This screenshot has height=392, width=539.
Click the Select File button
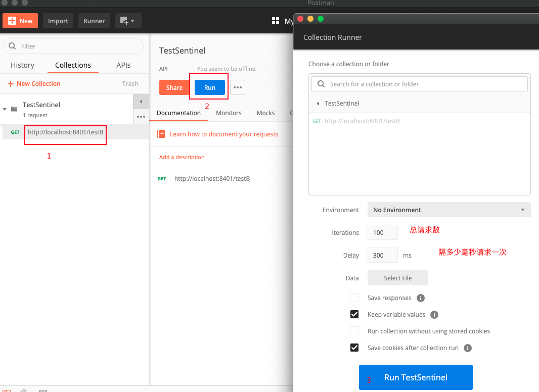coord(398,278)
